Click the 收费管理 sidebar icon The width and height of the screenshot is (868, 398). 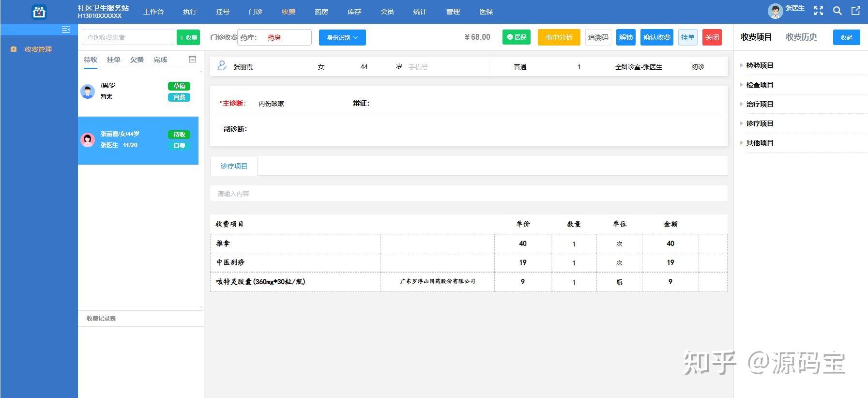tap(14, 49)
